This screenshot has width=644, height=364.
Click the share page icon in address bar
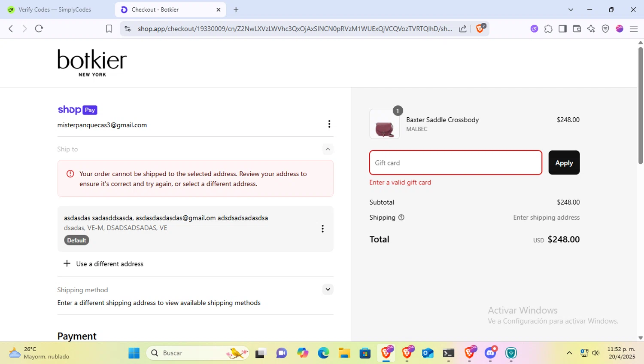tap(463, 29)
